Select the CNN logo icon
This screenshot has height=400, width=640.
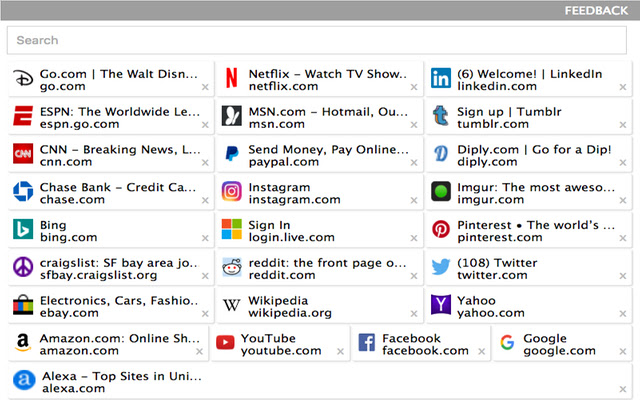[x=23, y=153]
